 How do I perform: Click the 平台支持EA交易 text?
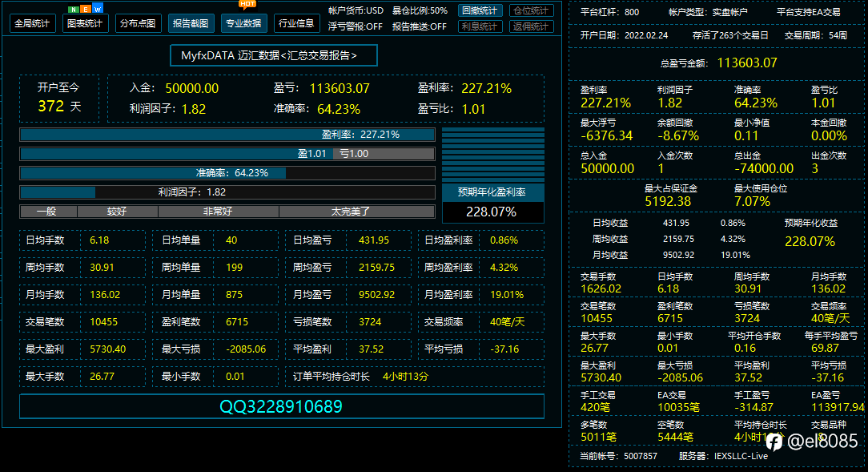pos(808,12)
